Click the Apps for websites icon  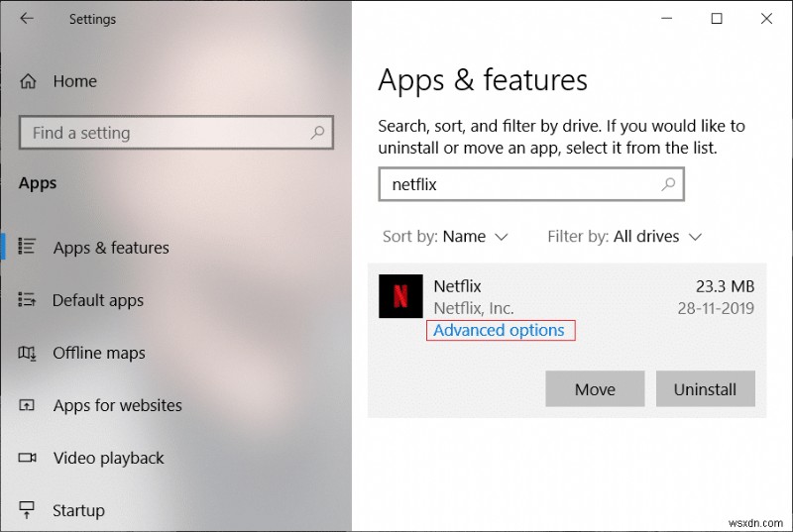click(28, 405)
